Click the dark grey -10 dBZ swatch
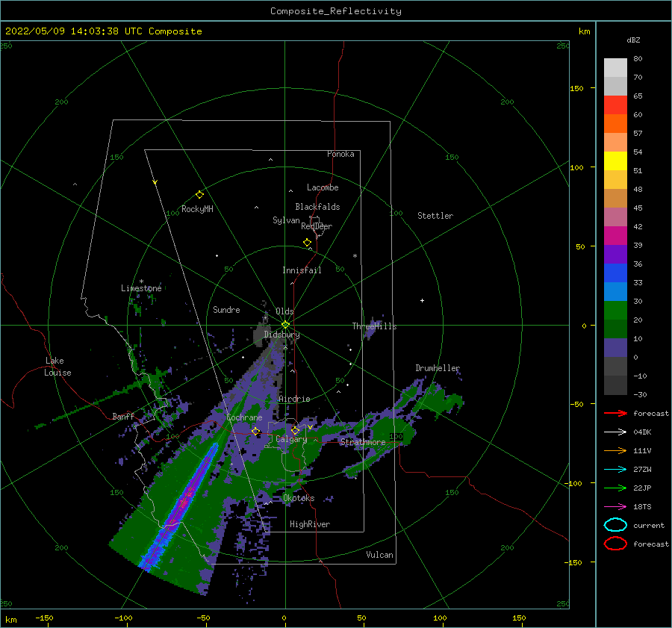 (x=615, y=385)
